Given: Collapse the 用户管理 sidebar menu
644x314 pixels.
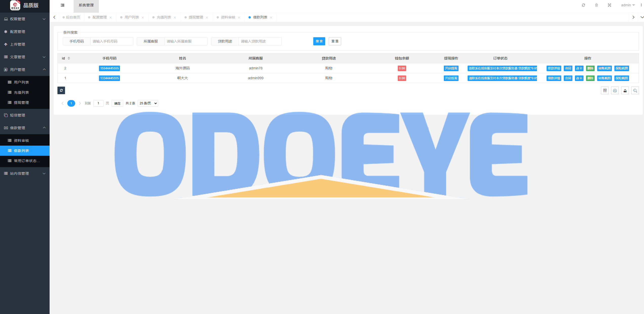Looking at the screenshot, I should pos(25,70).
